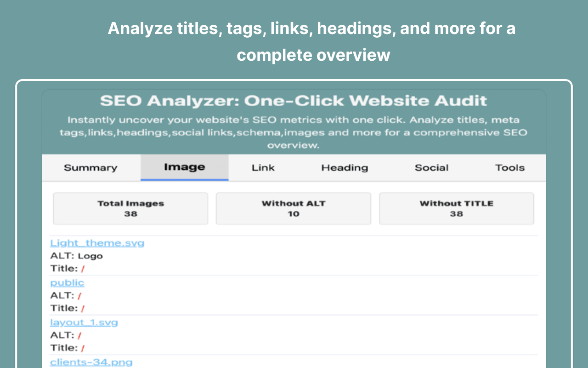Click the Without TITLE 38 stat box
The height and width of the screenshot is (368, 588).
(457, 208)
